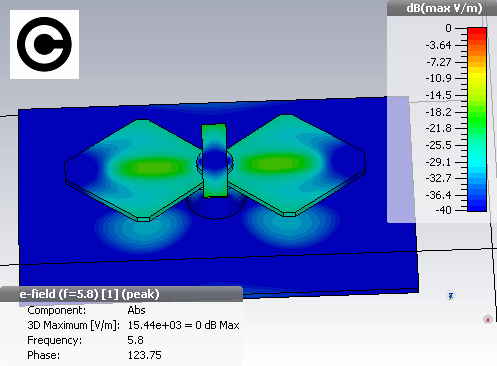Image resolution: width=497 pixels, height=366 pixels.
Task: Click the "-18.2" scale tick label
Action: pos(439,112)
